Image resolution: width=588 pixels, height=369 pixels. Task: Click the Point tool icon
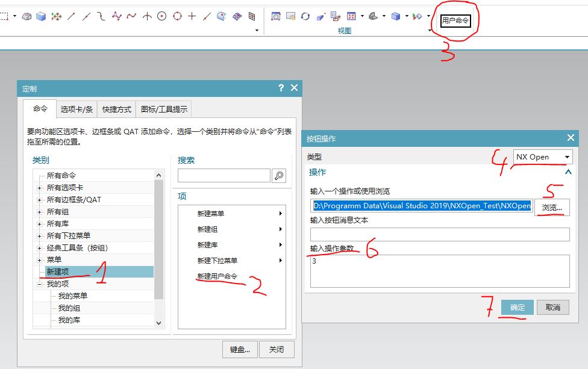click(192, 15)
